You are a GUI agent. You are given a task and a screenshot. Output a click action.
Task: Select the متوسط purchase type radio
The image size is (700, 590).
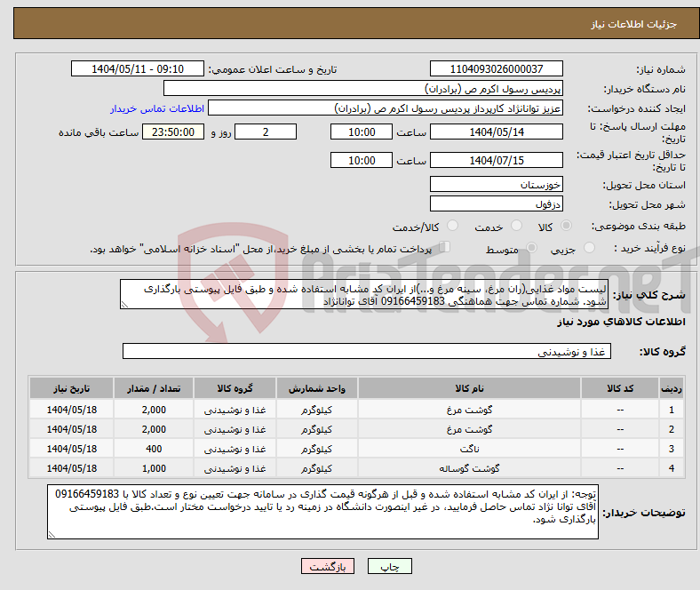[x=531, y=247]
